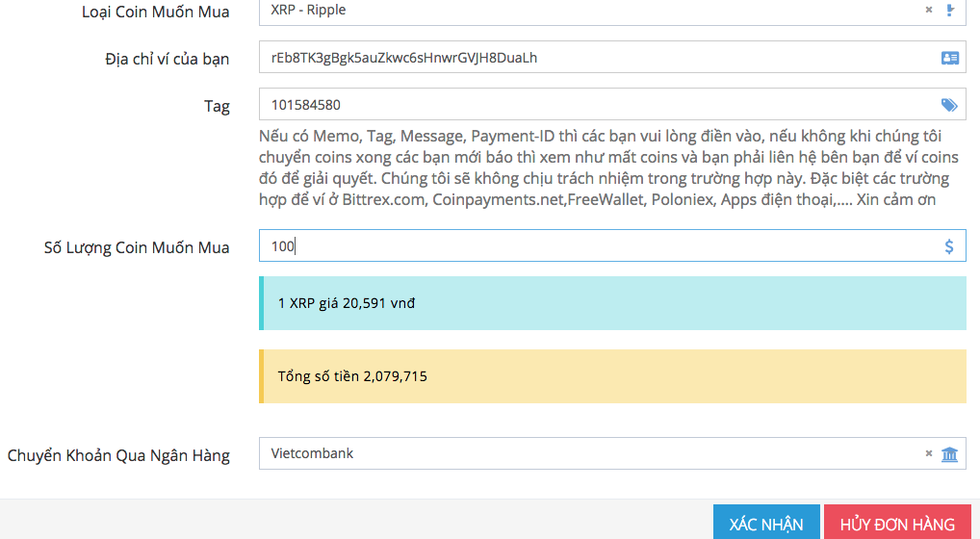Click the Chuyển Khoản Qua Ngân Hàng label
Image resolution: width=980 pixels, height=539 pixels.
pos(118,455)
